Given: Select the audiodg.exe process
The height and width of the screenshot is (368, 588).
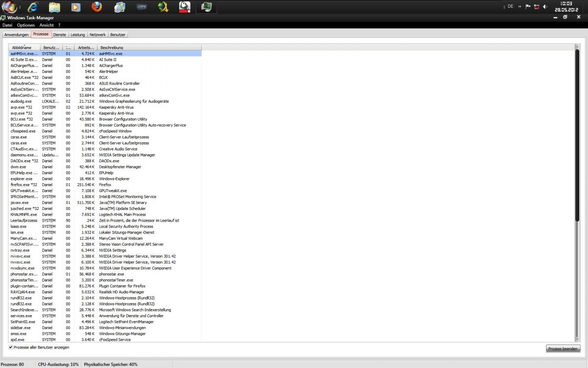Looking at the screenshot, I should coord(105,101).
